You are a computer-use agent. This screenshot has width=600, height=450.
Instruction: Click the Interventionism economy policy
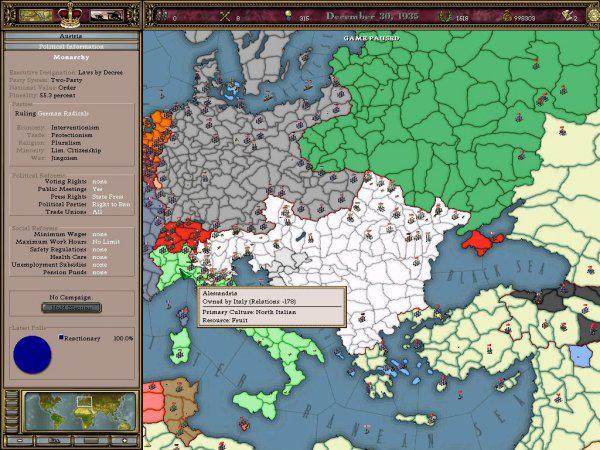point(75,127)
